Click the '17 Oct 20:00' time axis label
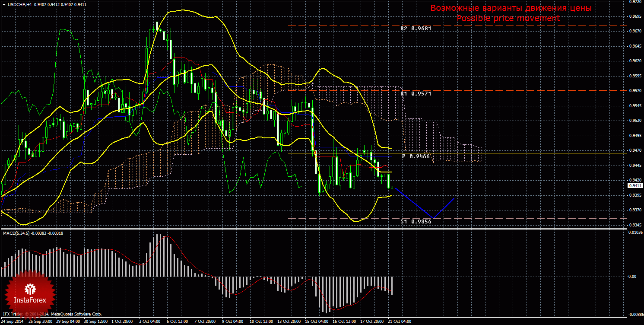This screenshot has height=325, width=644. [x=373, y=322]
